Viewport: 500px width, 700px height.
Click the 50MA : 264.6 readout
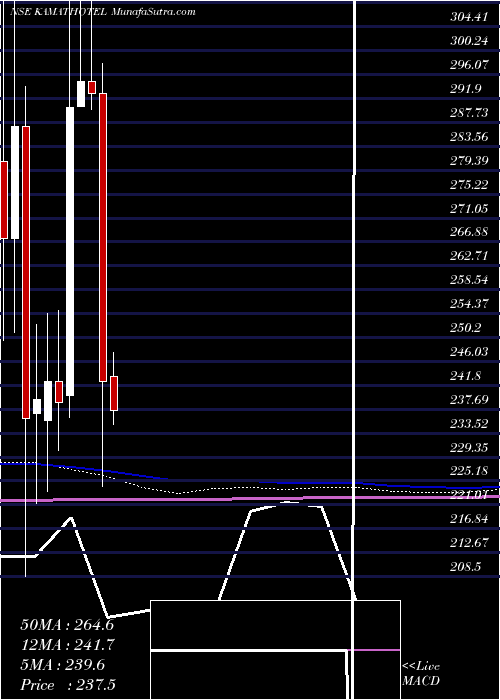(x=67, y=625)
